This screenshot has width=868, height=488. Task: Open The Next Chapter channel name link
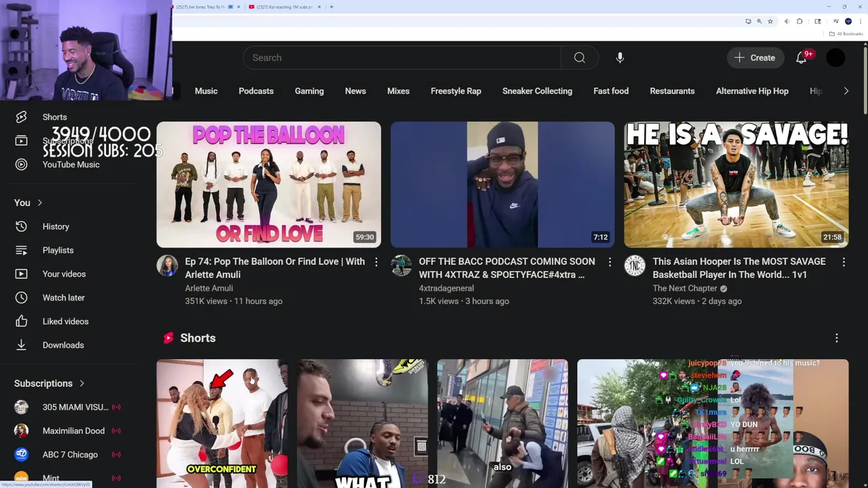click(x=685, y=288)
